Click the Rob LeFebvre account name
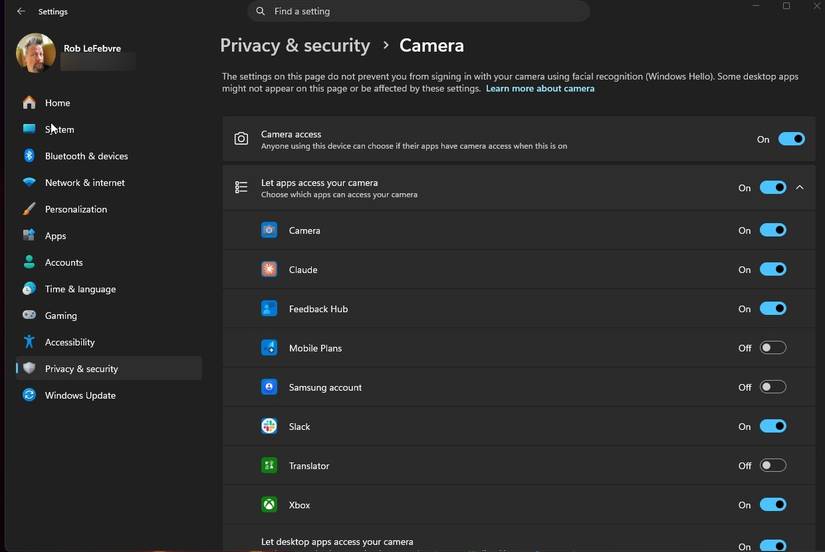 coord(92,48)
